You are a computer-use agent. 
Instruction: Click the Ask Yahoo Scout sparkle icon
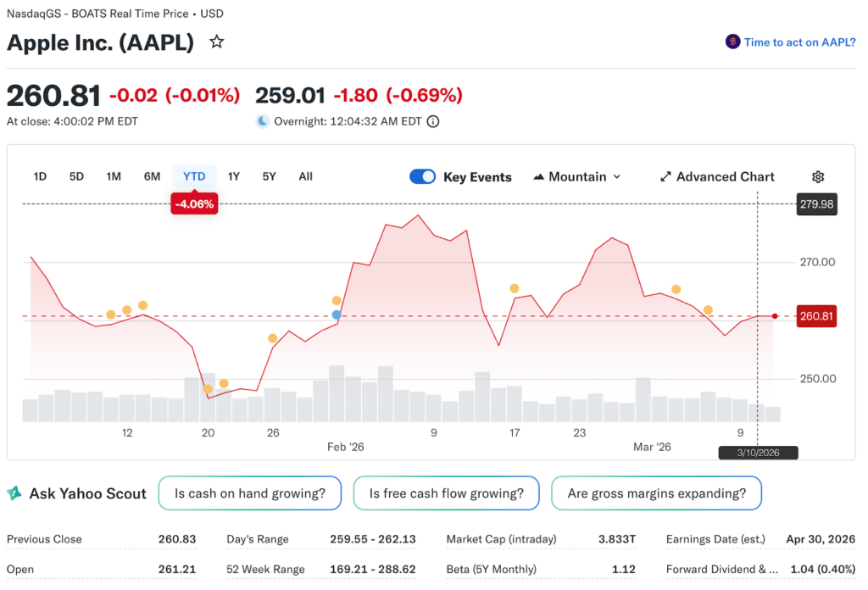[x=14, y=493]
